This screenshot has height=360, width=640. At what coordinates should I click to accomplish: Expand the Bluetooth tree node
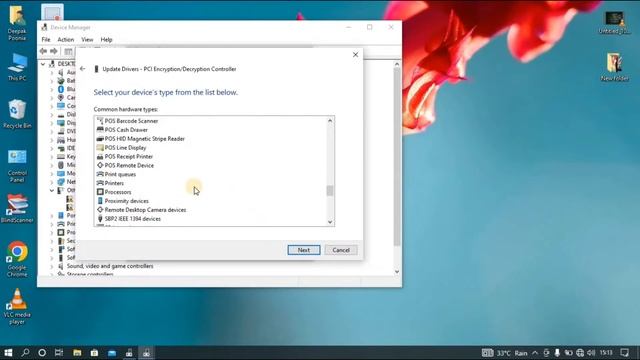click(x=52, y=89)
